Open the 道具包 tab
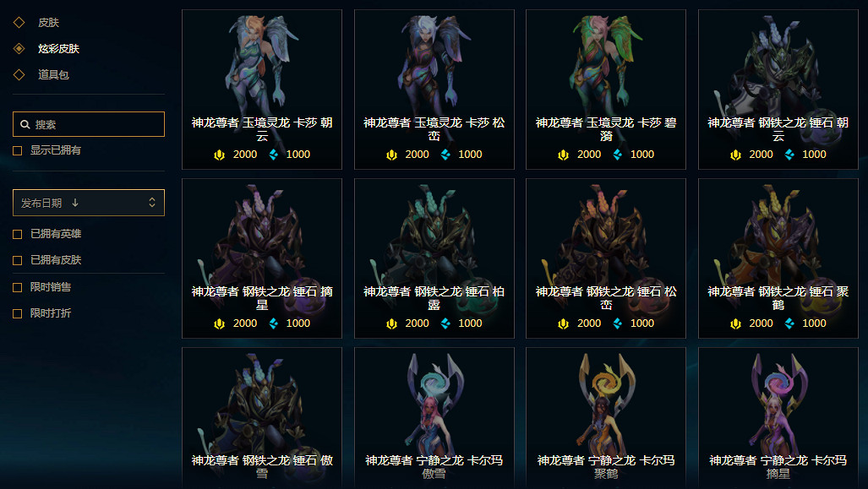Image resolution: width=868 pixels, height=489 pixels. click(x=53, y=74)
